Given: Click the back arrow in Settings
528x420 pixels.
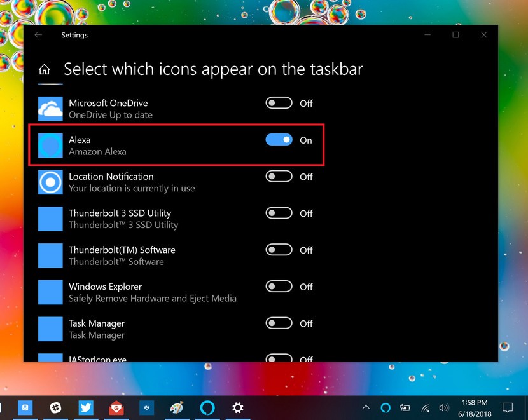Looking at the screenshot, I should point(38,35).
